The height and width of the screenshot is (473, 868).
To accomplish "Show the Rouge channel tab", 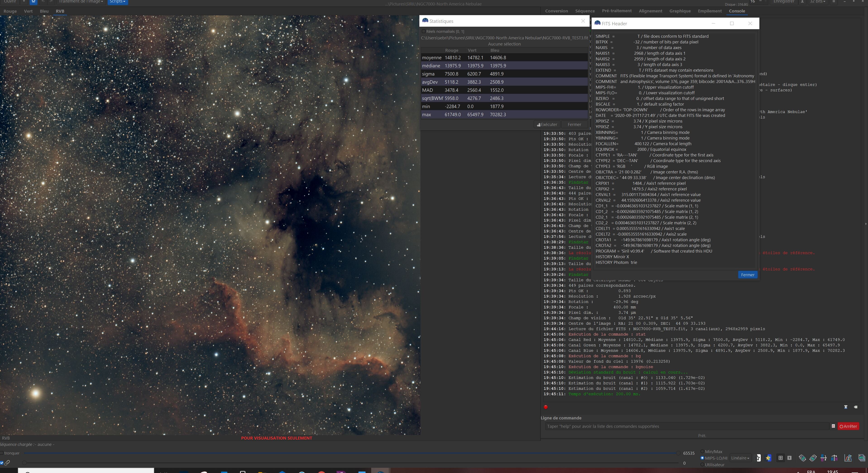I will coord(10,11).
